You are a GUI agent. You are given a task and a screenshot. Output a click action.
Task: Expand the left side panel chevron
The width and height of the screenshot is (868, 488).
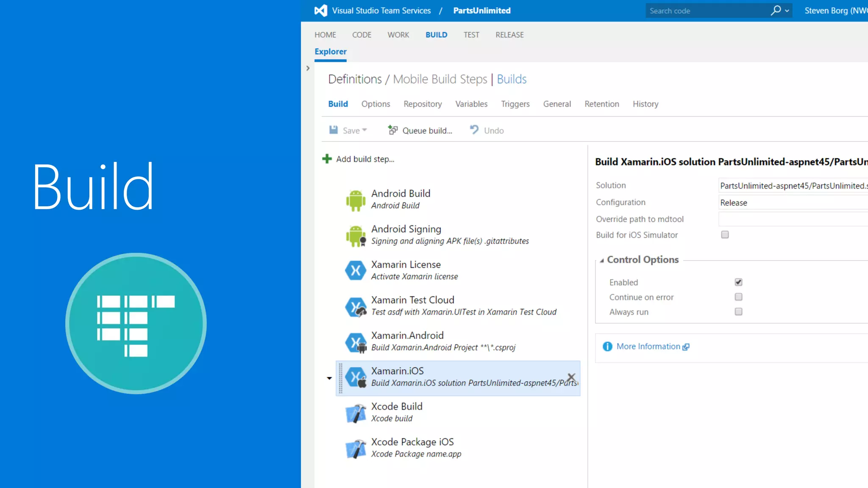tap(308, 68)
